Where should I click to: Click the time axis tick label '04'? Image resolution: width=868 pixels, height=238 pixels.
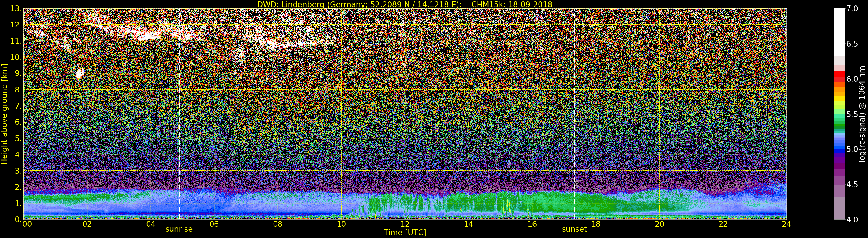pos(151,224)
